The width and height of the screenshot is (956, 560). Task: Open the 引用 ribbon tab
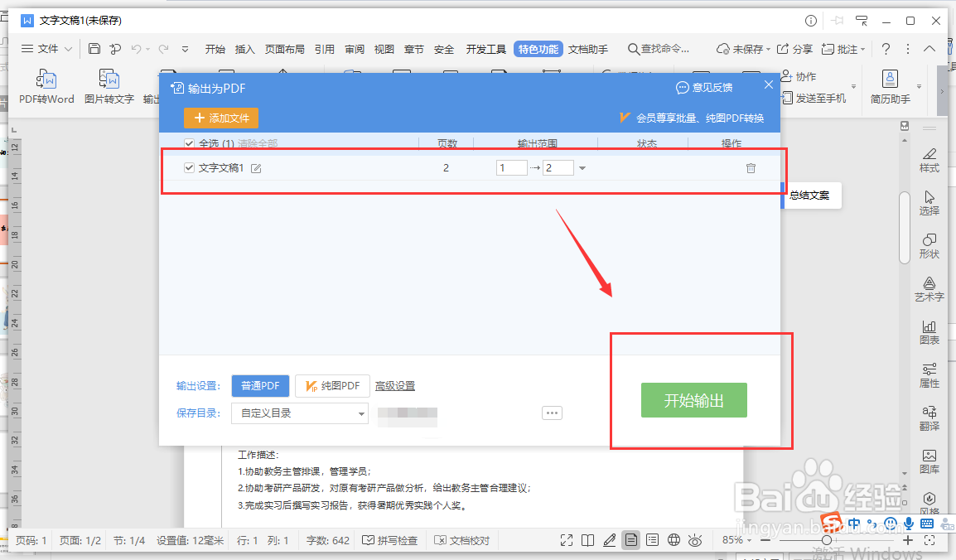point(325,50)
